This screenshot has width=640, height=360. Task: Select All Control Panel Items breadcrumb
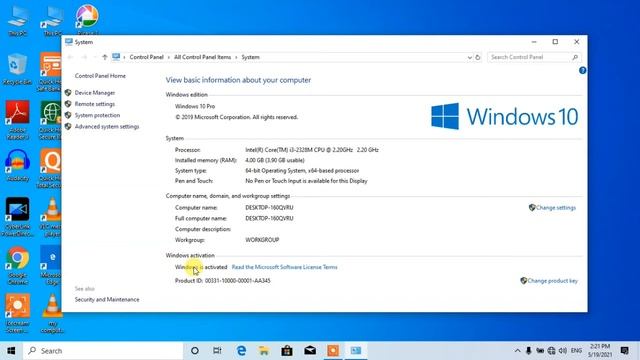point(202,57)
